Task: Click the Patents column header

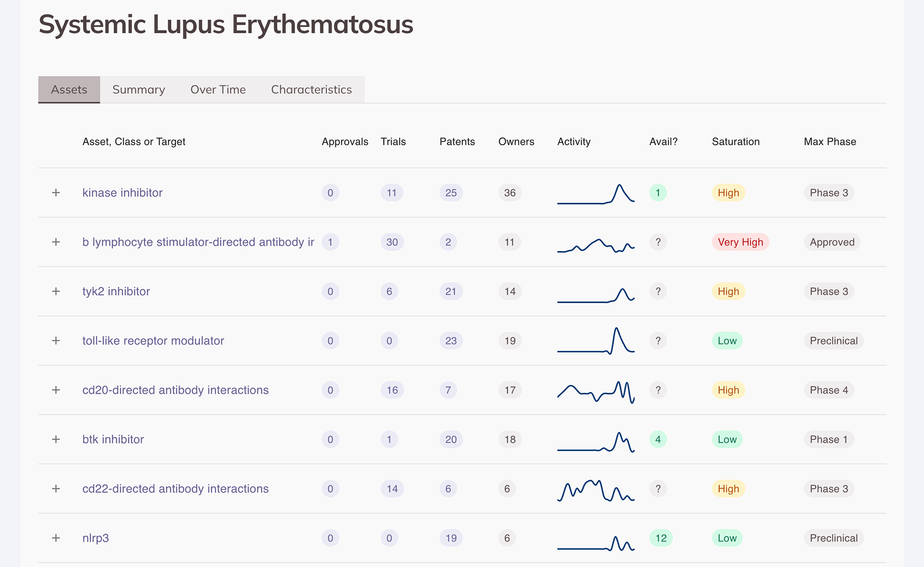Action: [457, 142]
